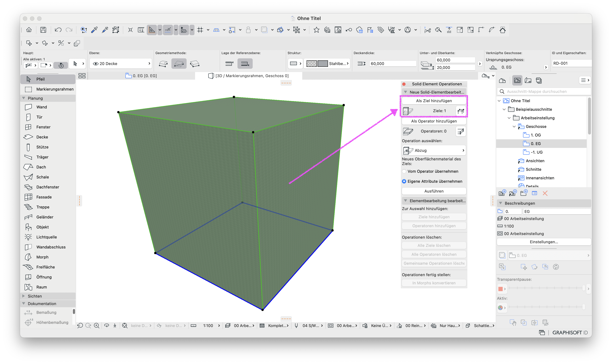This screenshot has height=364, width=612.
Task: Toggle the first Geometriemethode polygon option
Action: pyautogui.click(x=163, y=64)
